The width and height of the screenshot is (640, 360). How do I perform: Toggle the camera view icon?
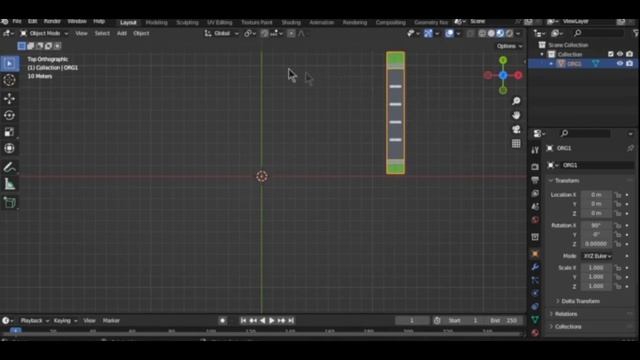[516, 129]
